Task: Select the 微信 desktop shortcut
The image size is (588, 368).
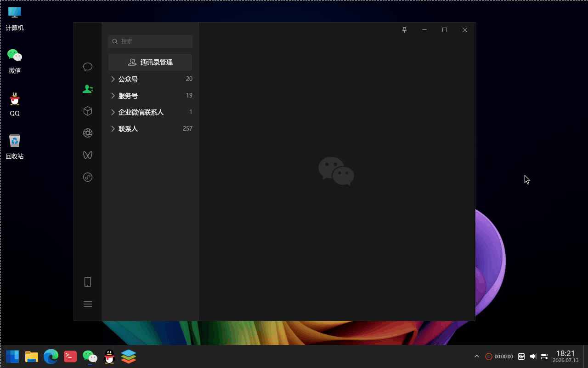Action: 15,61
